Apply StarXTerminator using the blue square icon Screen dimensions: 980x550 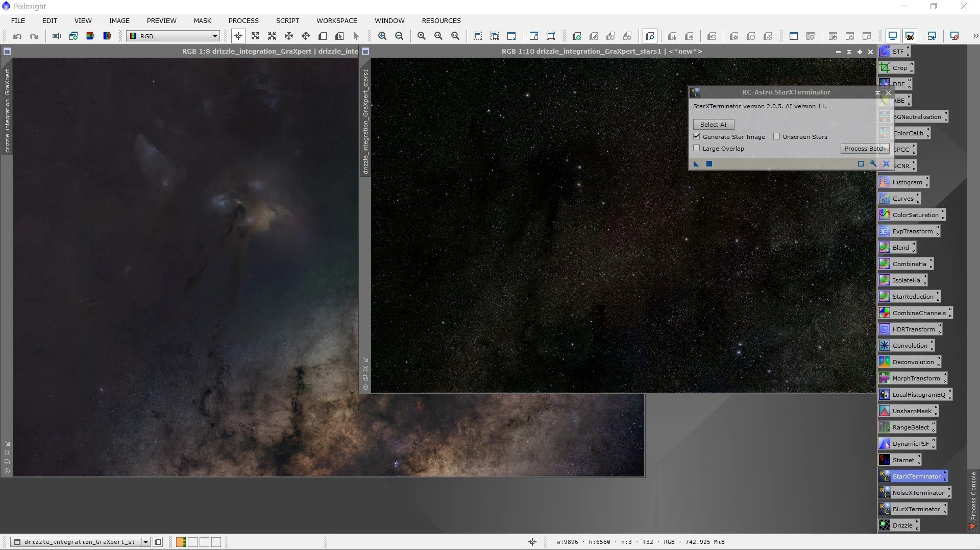click(709, 164)
